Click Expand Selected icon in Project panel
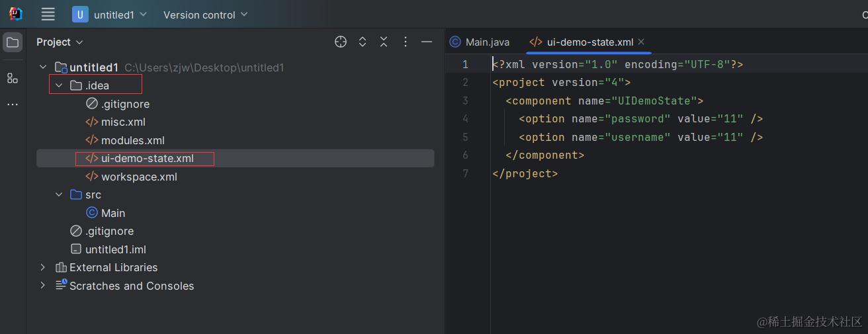The height and width of the screenshot is (334, 868). tap(363, 42)
